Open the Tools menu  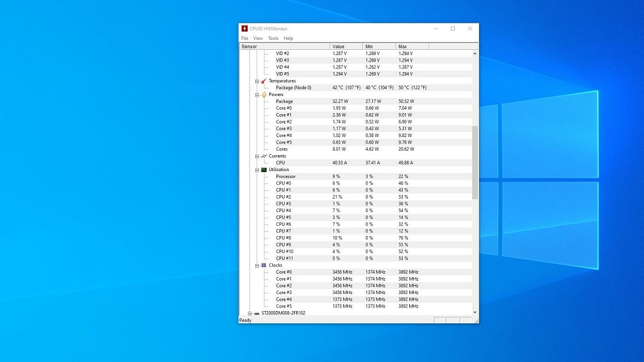coord(273,38)
